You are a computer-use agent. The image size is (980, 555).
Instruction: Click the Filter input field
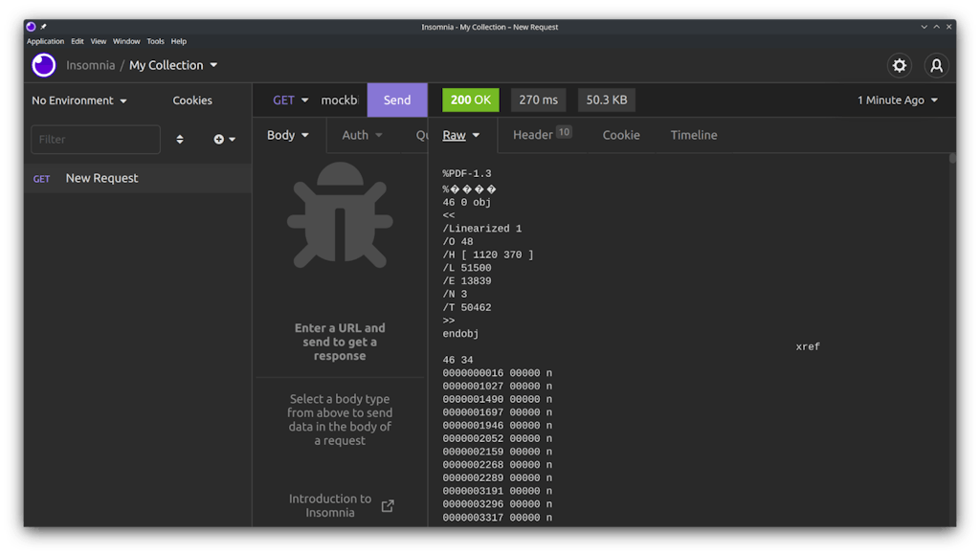[x=96, y=140]
